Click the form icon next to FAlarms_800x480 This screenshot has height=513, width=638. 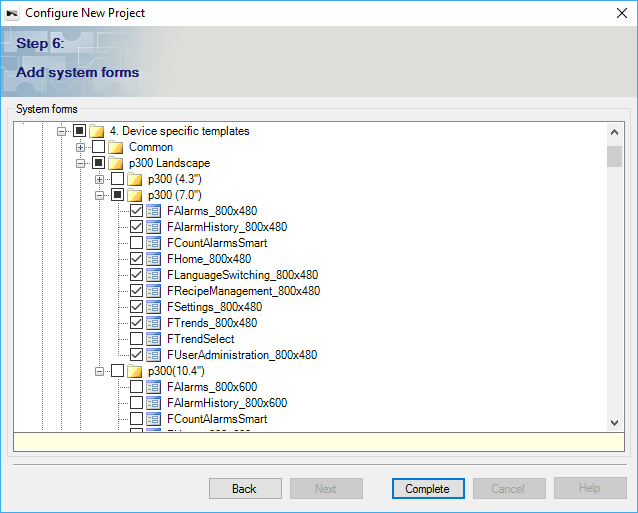[x=153, y=211]
